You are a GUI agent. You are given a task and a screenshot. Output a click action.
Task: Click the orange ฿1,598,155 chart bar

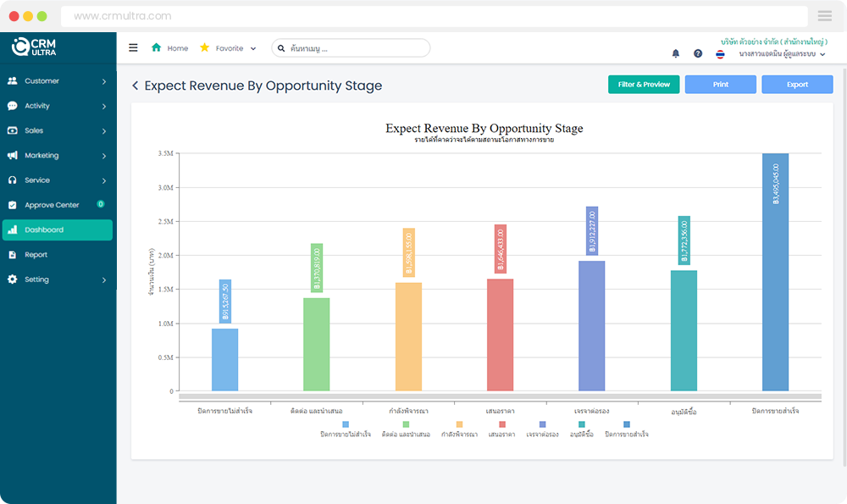pyautogui.click(x=408, y=337)
